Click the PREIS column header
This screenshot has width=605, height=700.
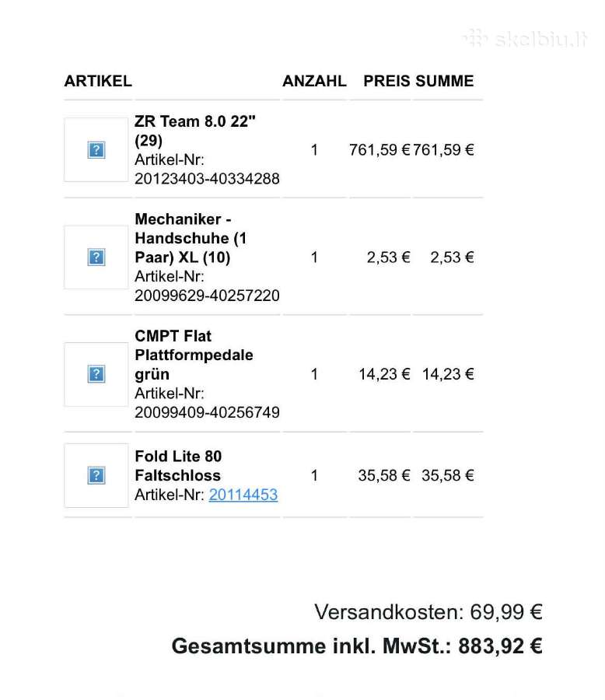coord(386,81)
